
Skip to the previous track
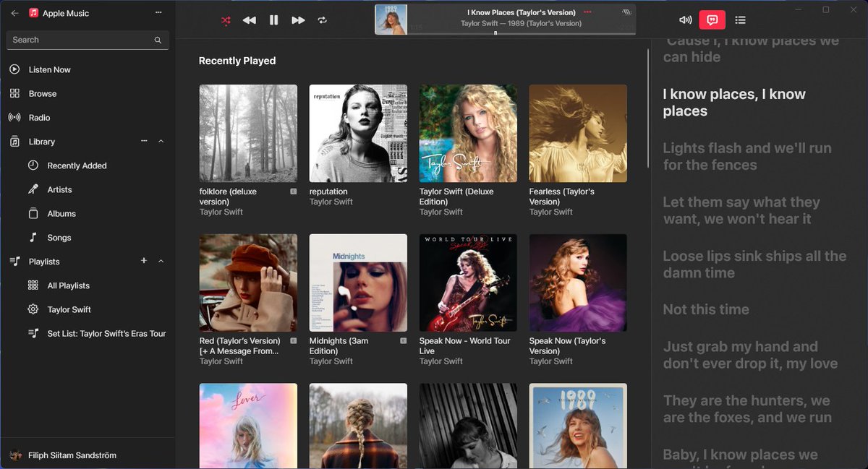(249, 20)
